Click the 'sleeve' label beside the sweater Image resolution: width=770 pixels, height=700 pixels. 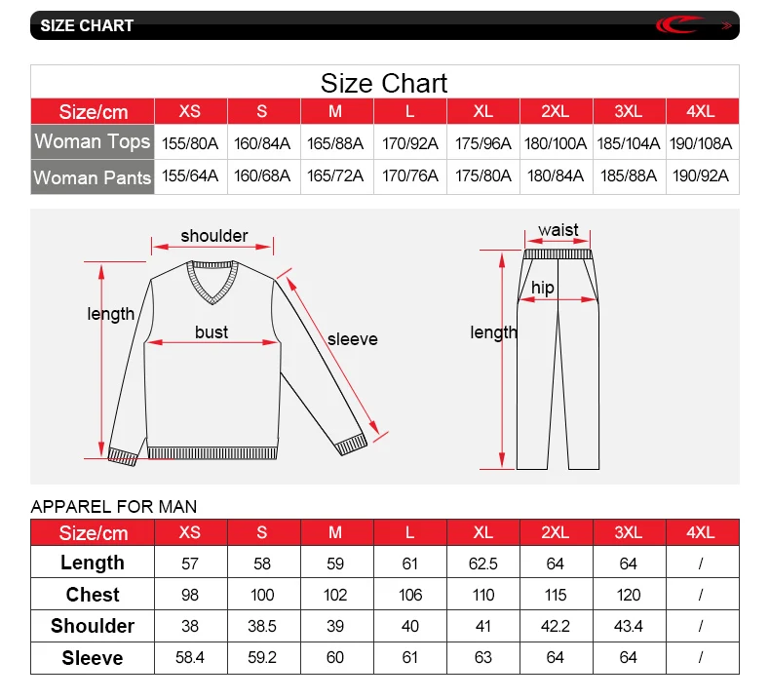click(353, 339)
